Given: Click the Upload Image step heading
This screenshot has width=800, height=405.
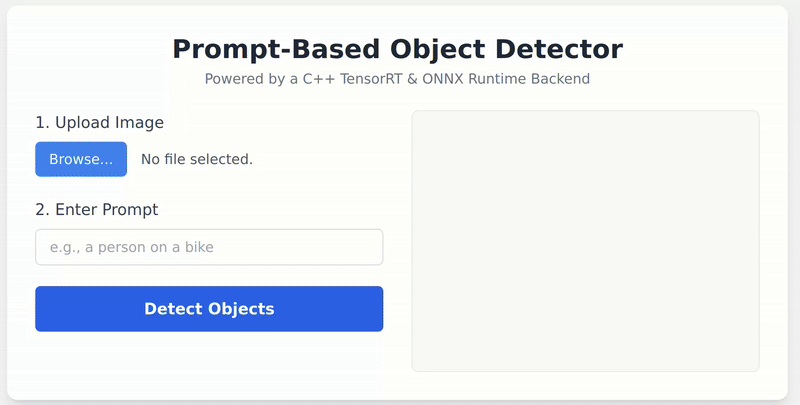Looking at the screenshot, I should 99,123.
